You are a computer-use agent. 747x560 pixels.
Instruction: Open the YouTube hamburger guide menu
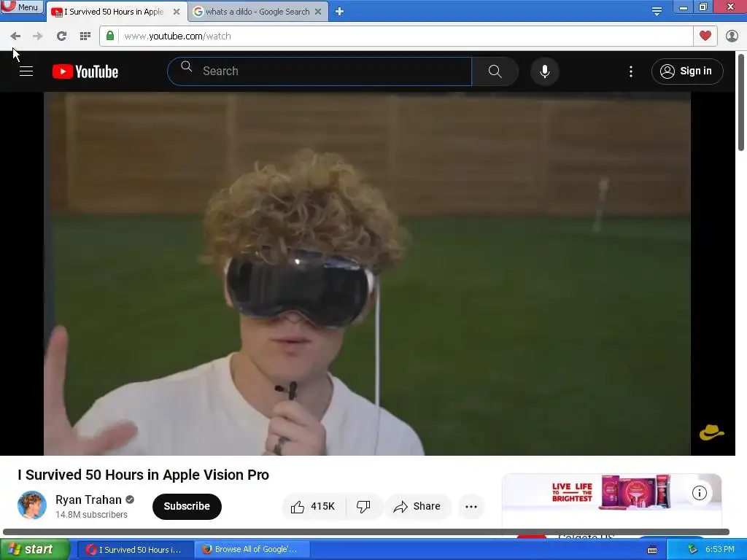pyautogui.click(x=26, y=71)
